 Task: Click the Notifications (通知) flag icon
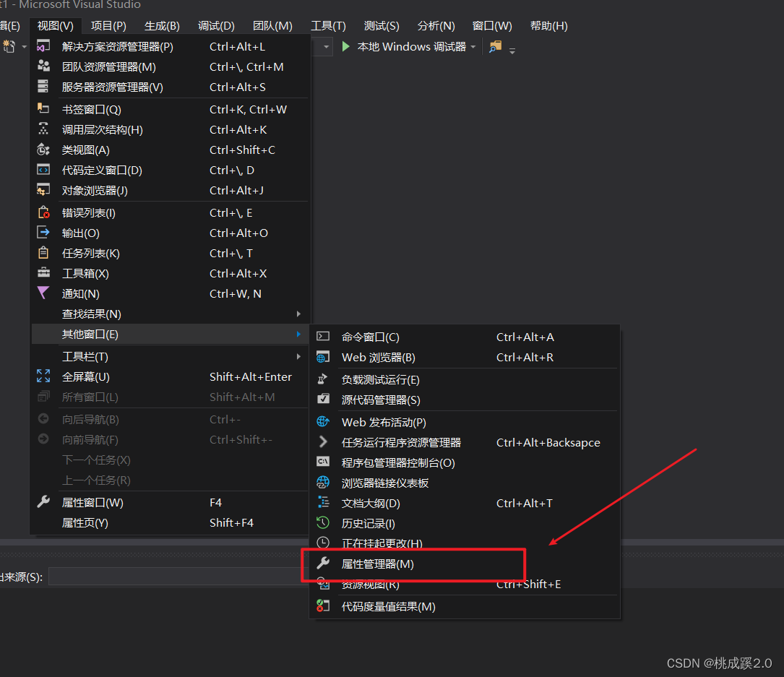(43, 293)
